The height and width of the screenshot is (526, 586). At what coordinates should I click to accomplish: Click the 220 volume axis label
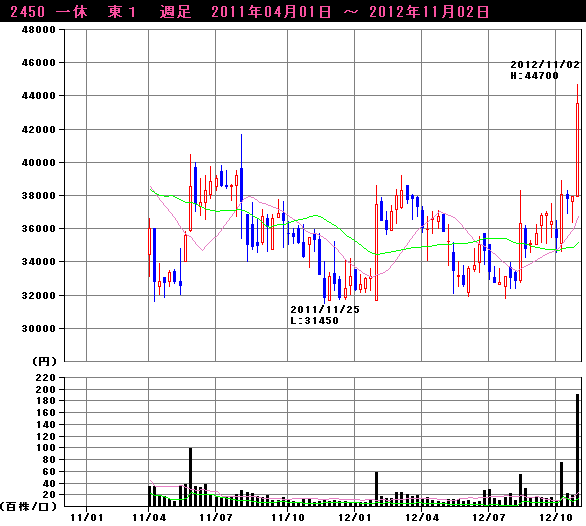[x=46, y=378]
